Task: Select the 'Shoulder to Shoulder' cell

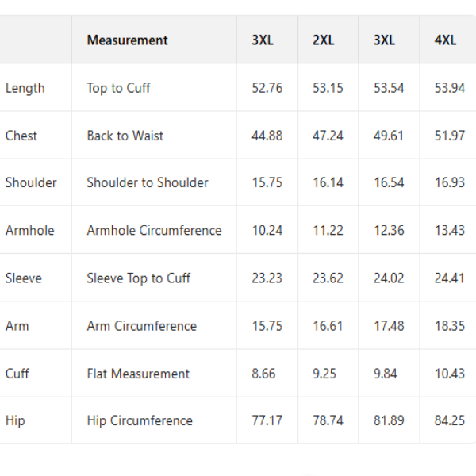Action: point(148,182)
